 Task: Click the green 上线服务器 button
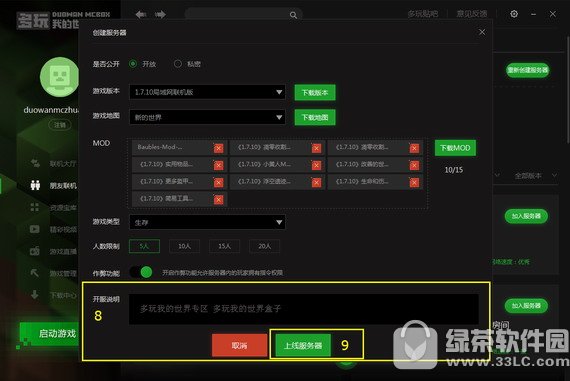[x=303, y=345]
